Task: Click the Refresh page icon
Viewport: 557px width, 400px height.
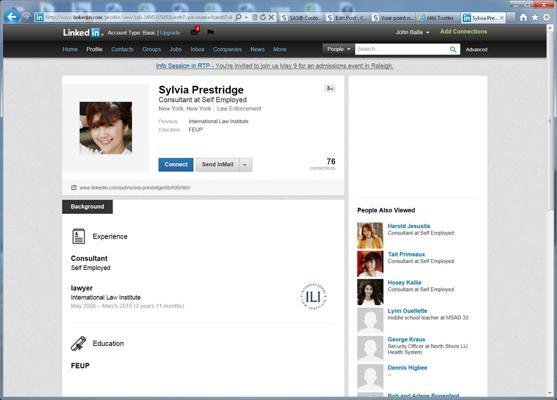Action: [263, 17]
